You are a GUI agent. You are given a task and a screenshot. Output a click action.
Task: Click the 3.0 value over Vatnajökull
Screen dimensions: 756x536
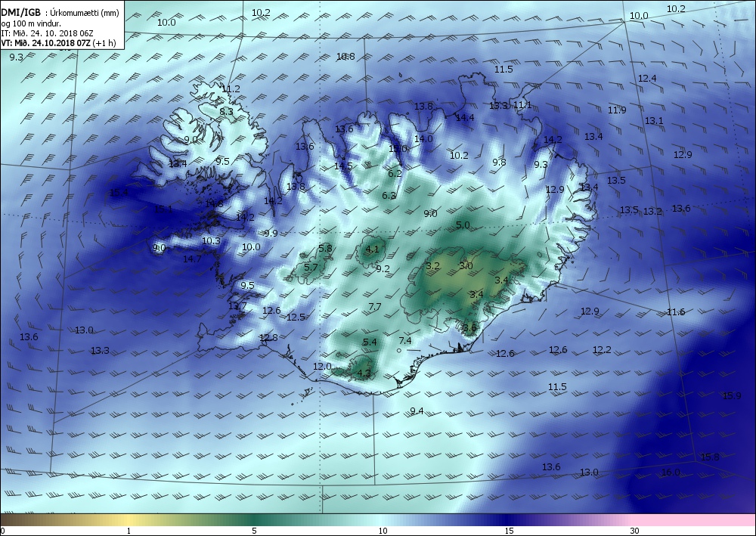coord(466,265)
